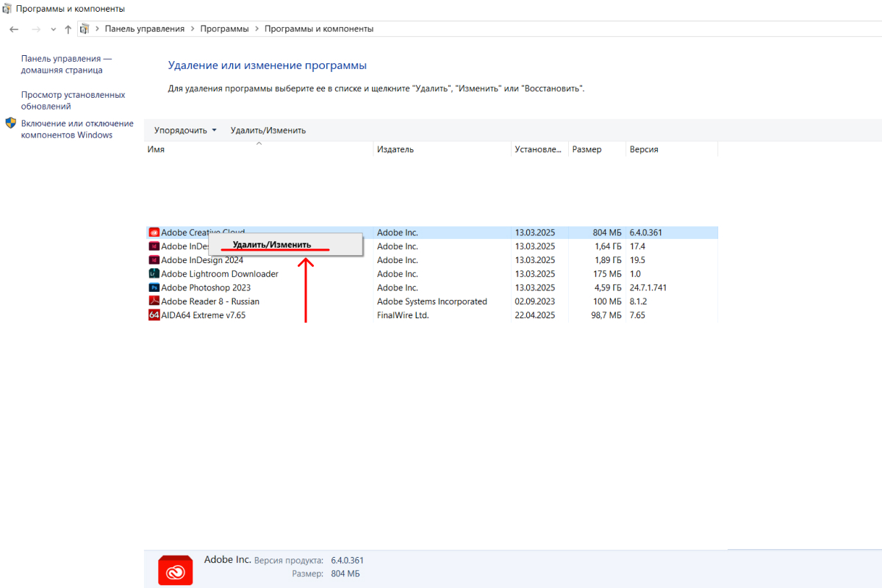This screenshot has width=882, height=588.
Task: Click the Adobe Reader 8 icon
Action: 154,301
